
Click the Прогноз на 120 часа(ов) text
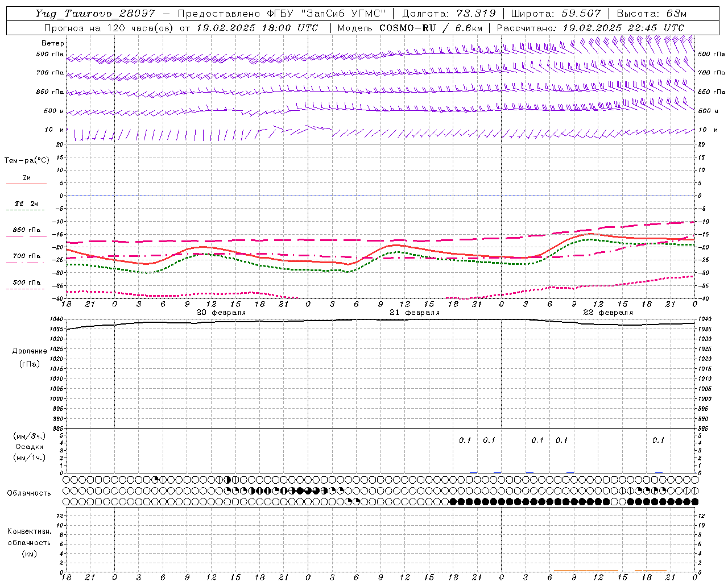click(x=109, y=28)
